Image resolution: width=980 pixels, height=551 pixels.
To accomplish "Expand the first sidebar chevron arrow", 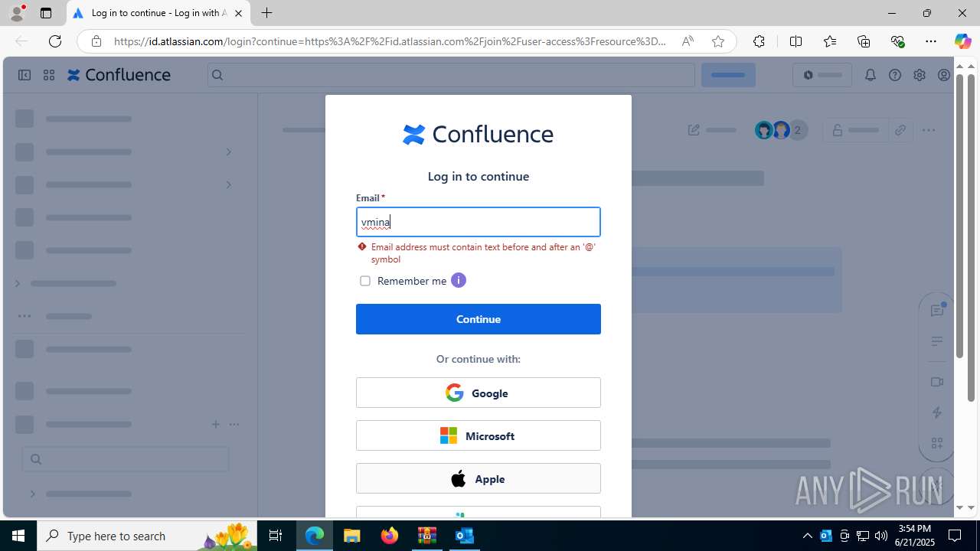I will tap(228, 152).
